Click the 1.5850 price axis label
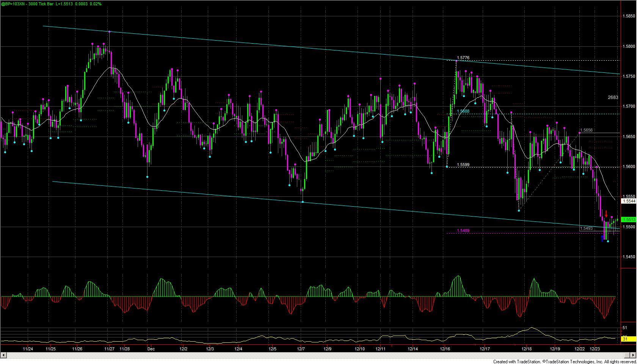 [629, 16]
